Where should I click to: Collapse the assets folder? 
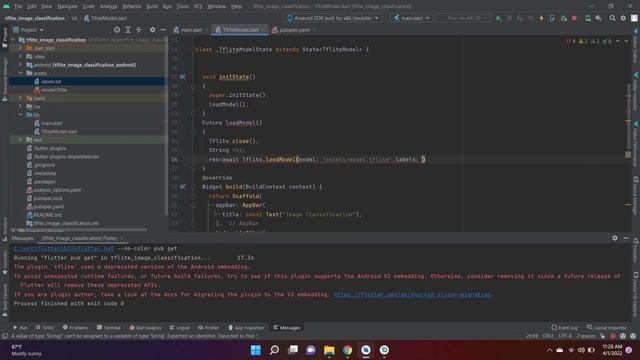point(21,73)
